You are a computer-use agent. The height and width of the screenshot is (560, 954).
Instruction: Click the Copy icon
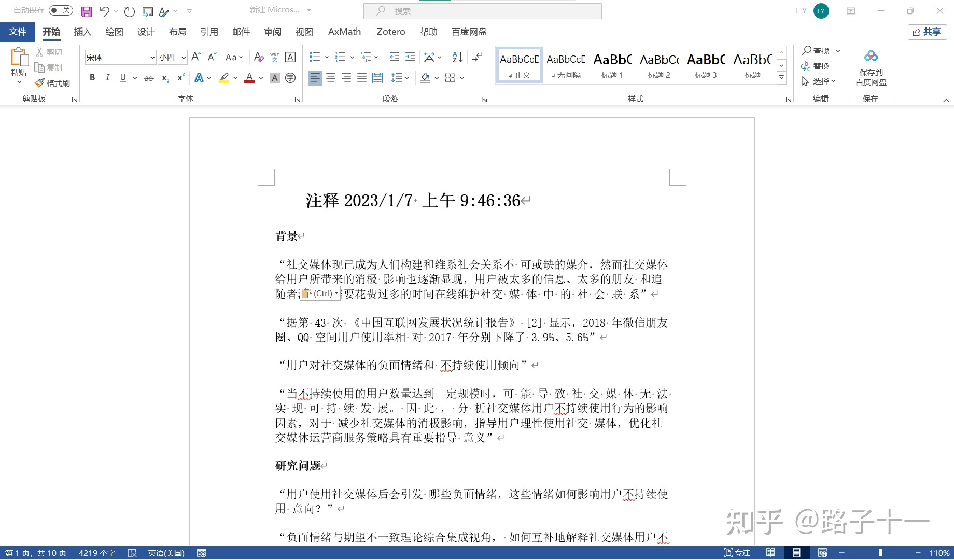(x=39, y=67)
